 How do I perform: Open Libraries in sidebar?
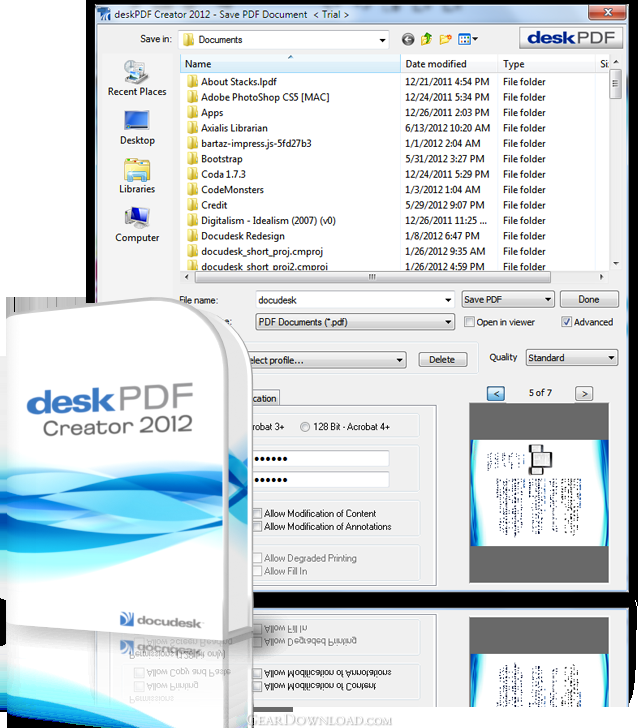[137, 175]
